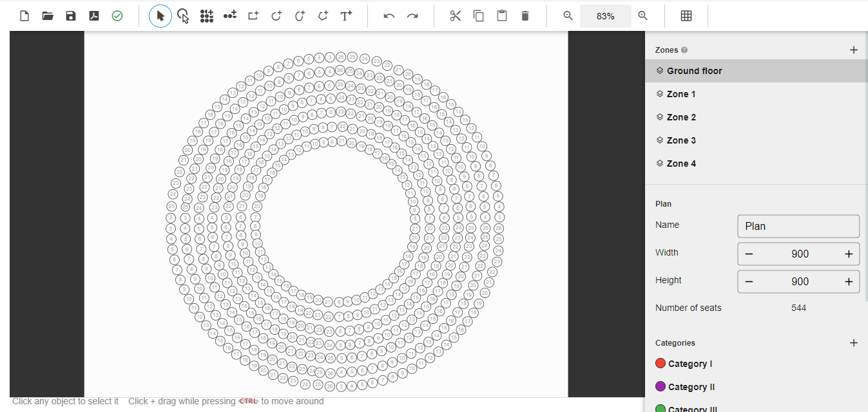Decrease plan Height with minus stepper
Image resolution: width=868 pixels, height=412 pixels.
click(x=749, y=282)
